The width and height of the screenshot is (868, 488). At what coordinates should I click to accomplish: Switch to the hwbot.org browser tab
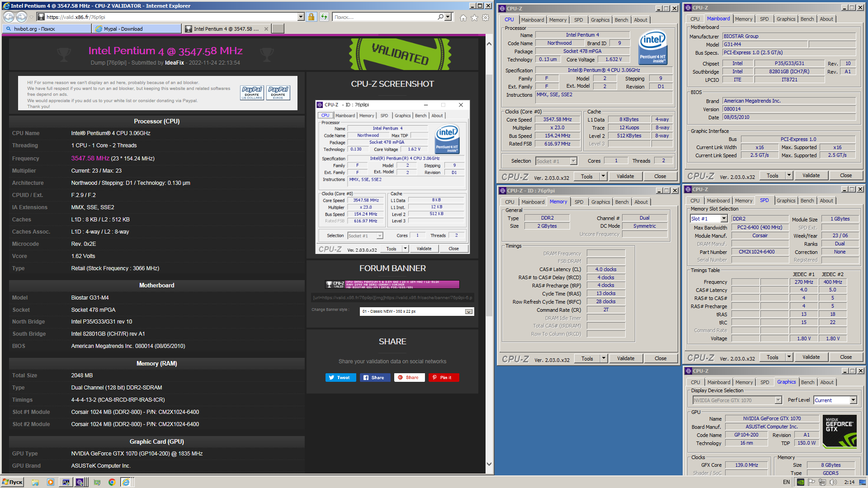47,29
